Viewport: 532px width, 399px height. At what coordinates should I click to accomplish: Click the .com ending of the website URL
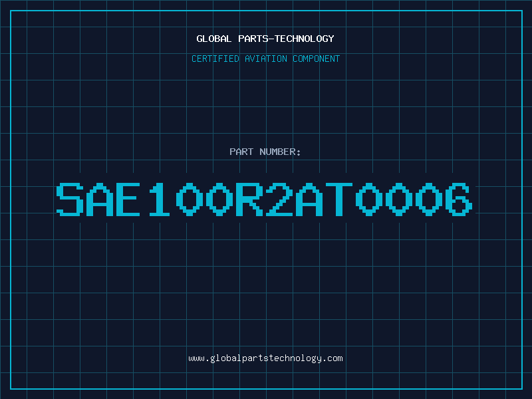(332, 358)
